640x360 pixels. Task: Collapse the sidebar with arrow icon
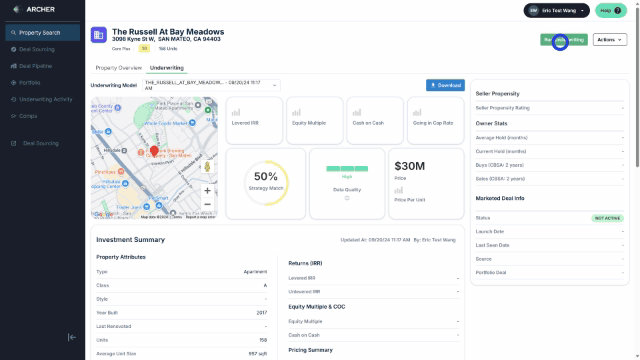(72, 337)
